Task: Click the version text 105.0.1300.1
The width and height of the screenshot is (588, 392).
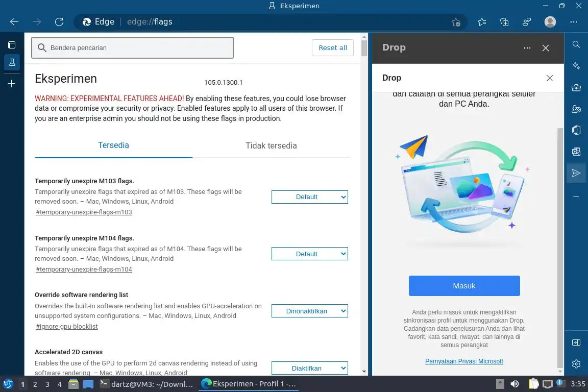Action: pyautogui.click(x=223, y=83)
